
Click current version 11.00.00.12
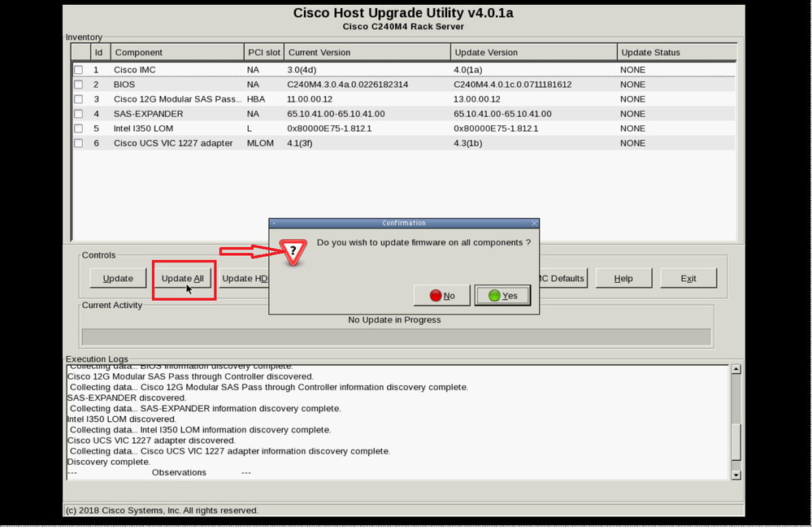[x=310, y=99]
